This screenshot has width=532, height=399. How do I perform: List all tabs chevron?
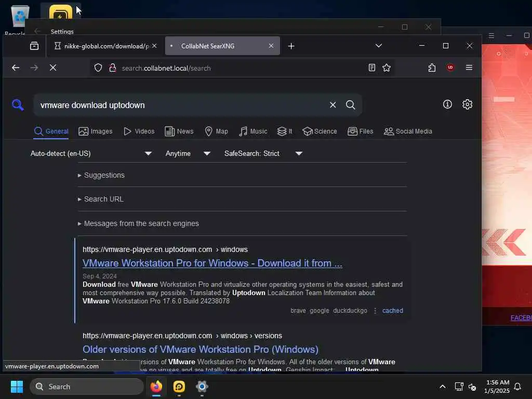click(x=379, y=46)
